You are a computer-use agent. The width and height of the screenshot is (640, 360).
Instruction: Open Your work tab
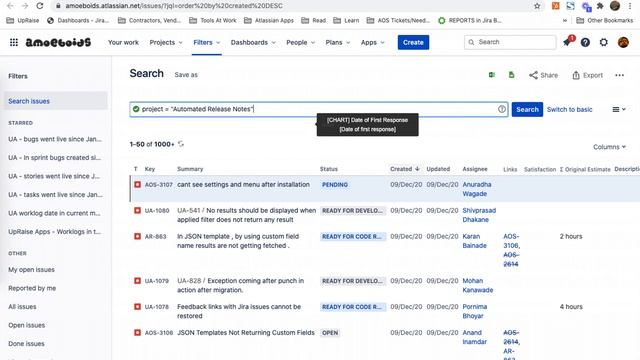pos(123,42)
